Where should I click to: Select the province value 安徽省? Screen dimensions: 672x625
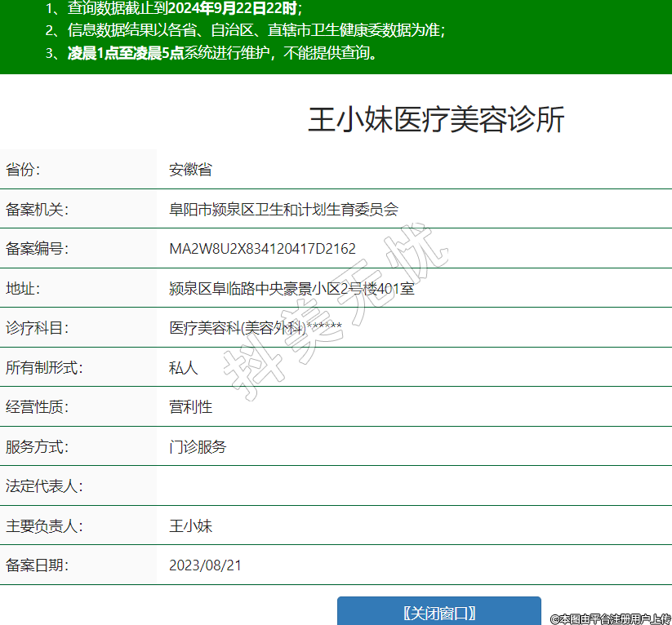coord(190,170)
